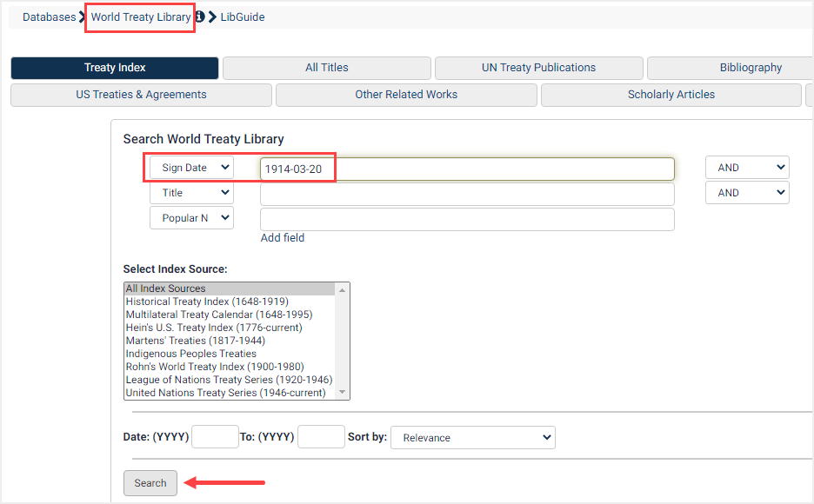Screen dimensions: 814x504
Task: Click the index source list scroll-down arrow
Action: click(342, 392)
